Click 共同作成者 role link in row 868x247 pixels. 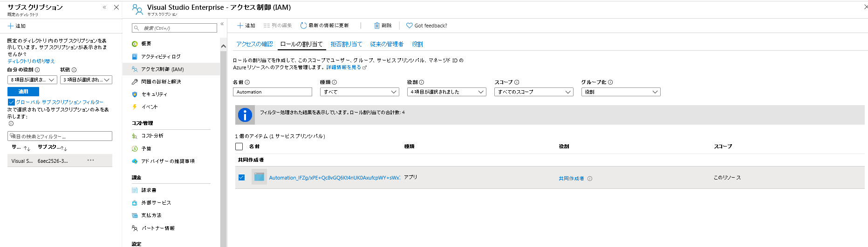pos(571,179)
